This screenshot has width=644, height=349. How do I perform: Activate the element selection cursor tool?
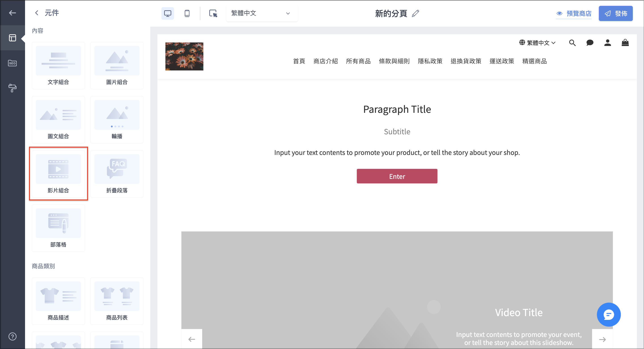coord(213,13)
